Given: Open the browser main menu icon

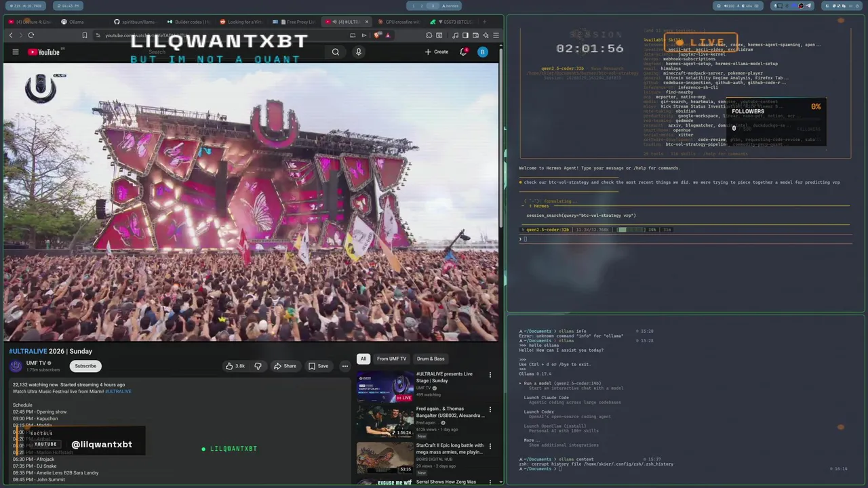Looking at the screenshot, I should [x=496, y=35].
